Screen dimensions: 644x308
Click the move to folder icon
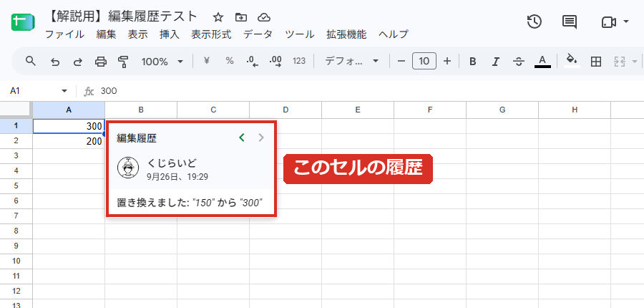[x=241, y=17]
